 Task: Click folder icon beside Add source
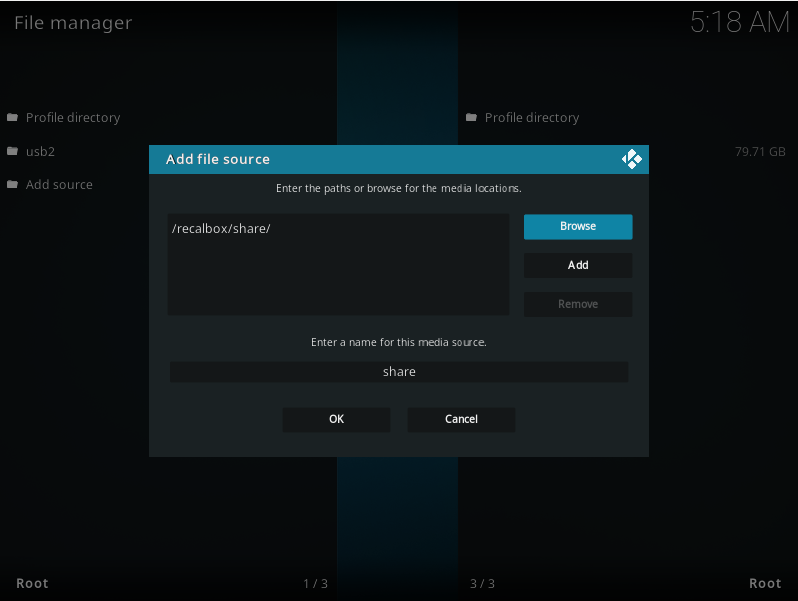tap(13, 184)
